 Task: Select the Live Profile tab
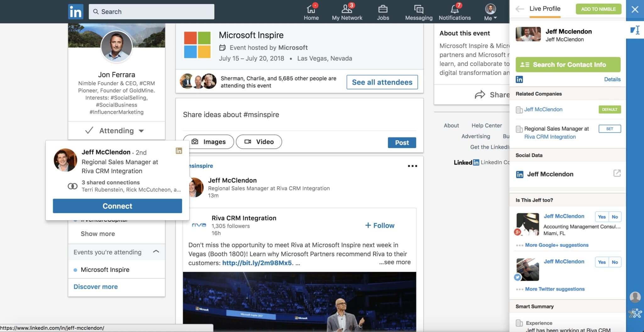[x=545, y=9]
